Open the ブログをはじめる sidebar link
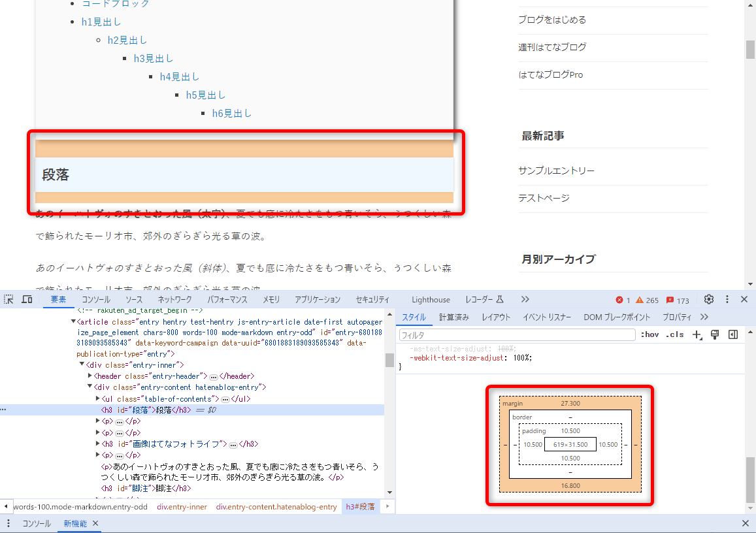Screen dimensions: 756x533 (552, 20)
